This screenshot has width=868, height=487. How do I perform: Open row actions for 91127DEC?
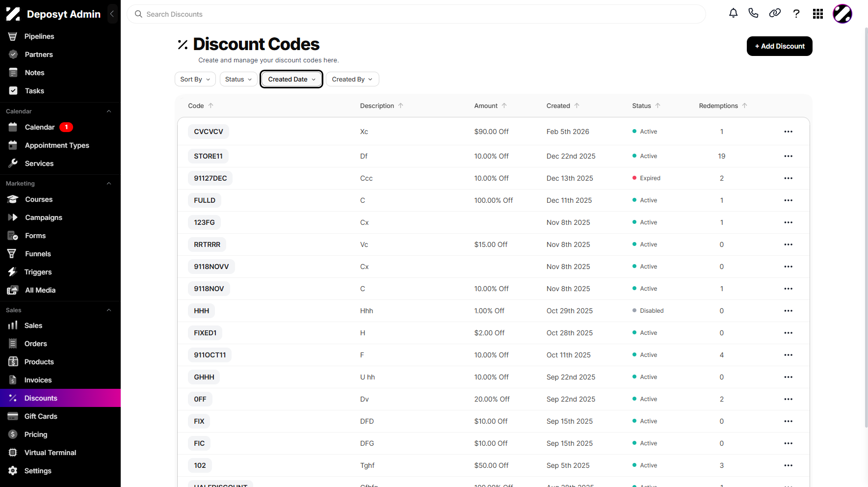[789, 178]
